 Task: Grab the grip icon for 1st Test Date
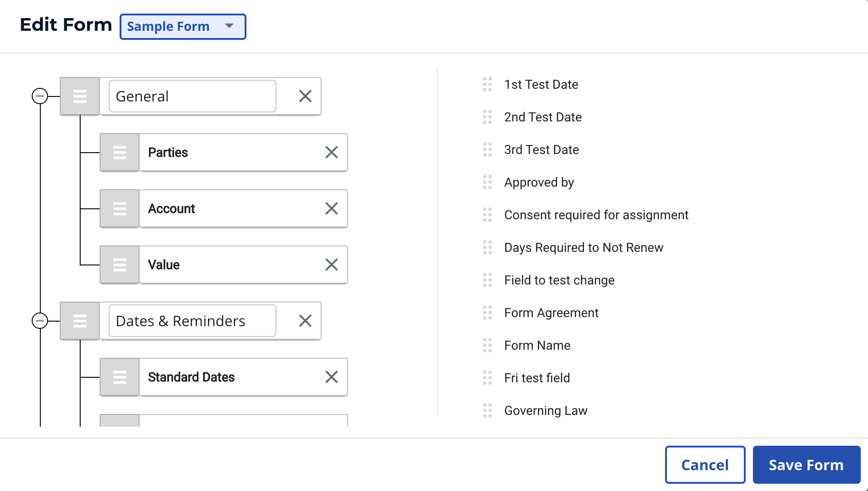487,84
